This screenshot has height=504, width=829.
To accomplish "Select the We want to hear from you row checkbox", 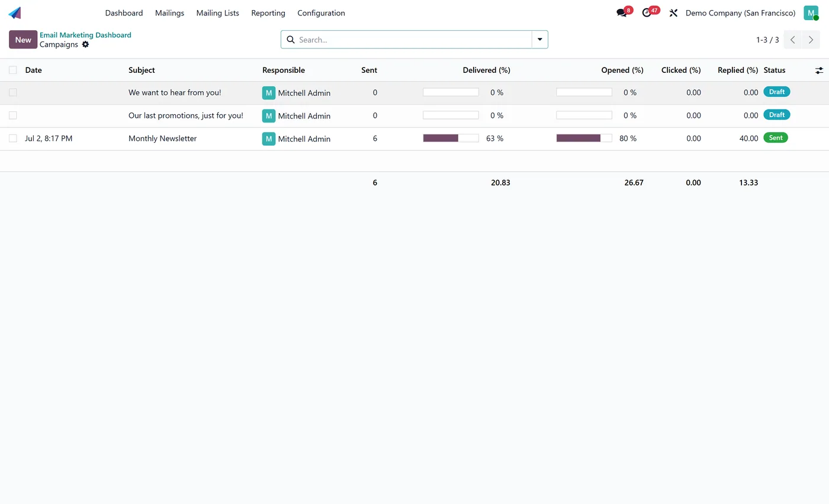I will (x=13, y=92).
